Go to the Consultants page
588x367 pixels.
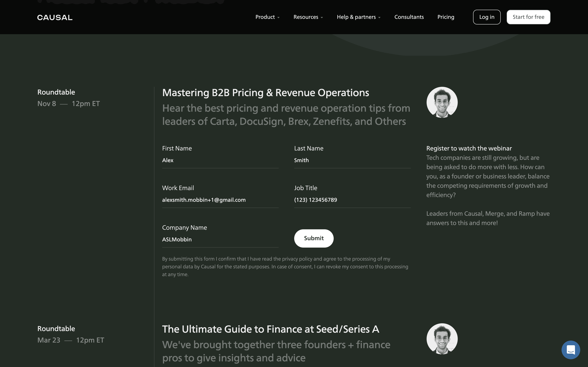point(409,17)
